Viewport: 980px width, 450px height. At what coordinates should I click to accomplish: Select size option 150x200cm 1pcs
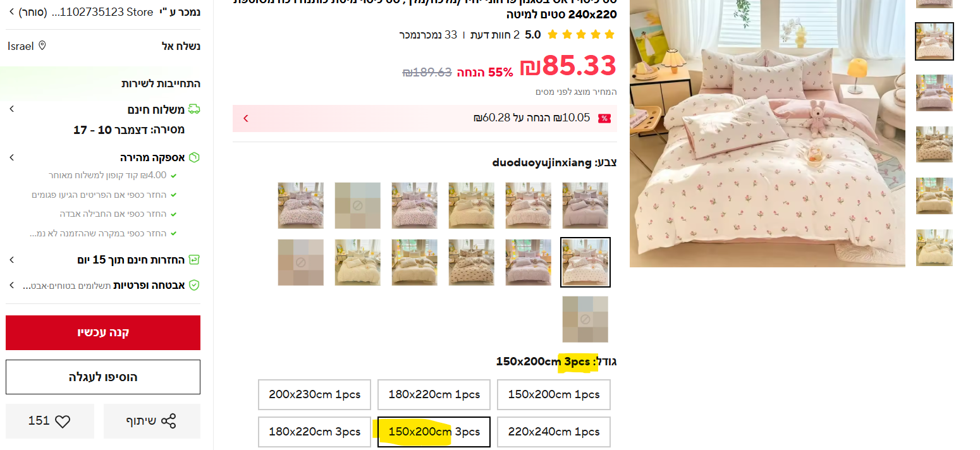coord(554,394)
